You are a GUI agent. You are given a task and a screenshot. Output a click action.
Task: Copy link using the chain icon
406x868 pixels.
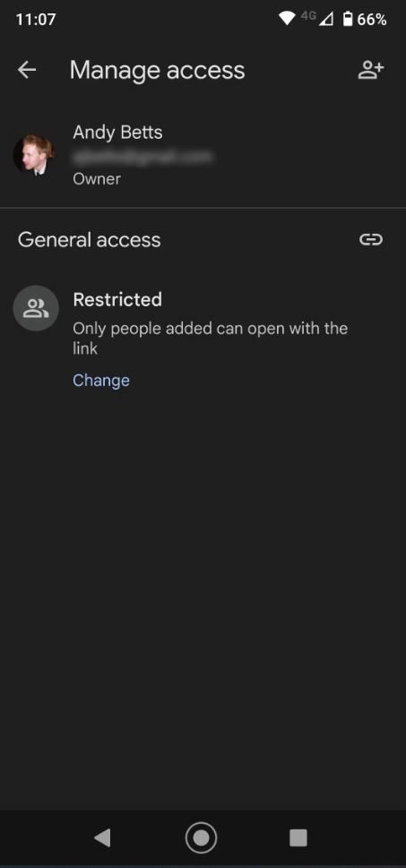pyautogui.click(x=370, y=239)
